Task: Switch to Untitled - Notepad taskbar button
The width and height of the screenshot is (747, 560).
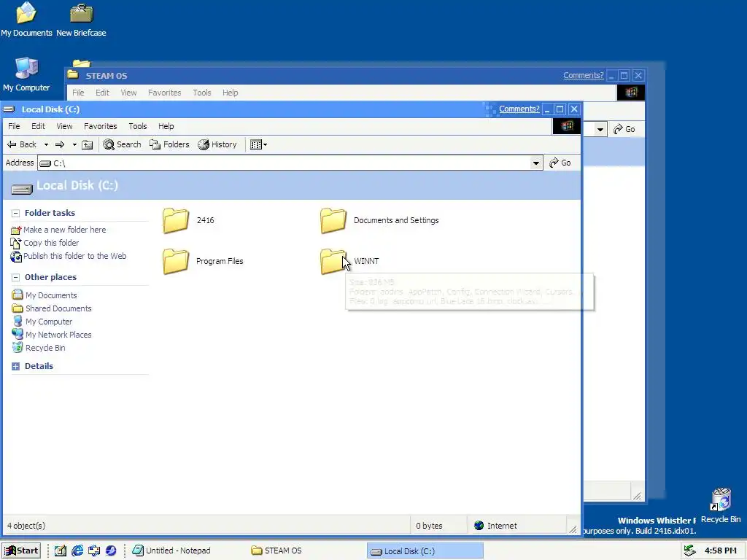Action: coord(171,551)
